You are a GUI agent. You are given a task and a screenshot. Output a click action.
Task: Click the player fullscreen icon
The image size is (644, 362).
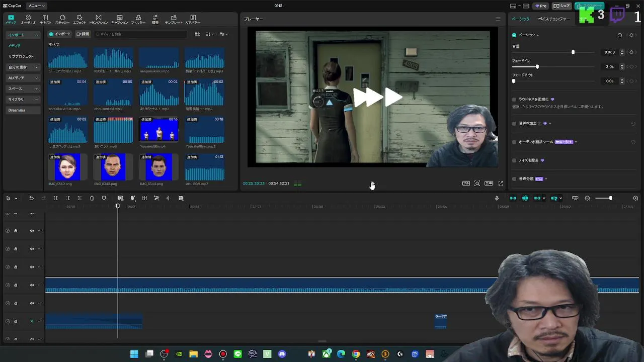pos(501,184)
